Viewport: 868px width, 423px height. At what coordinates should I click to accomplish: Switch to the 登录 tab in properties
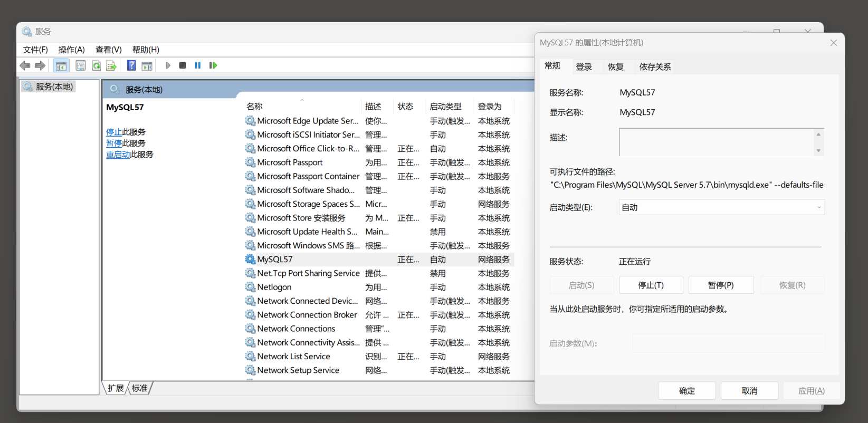tap(584, 67)
